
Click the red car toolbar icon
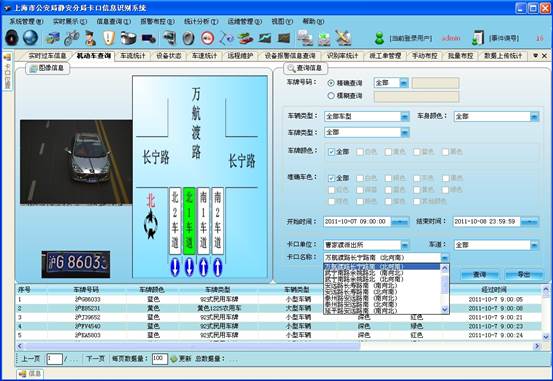(245, 38)
